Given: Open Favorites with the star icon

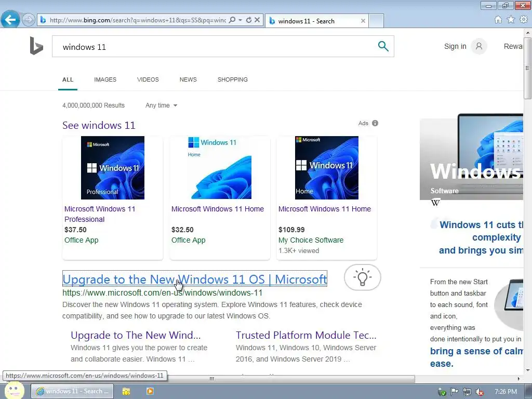Looking at the screenshot, I should pos(511,20).
